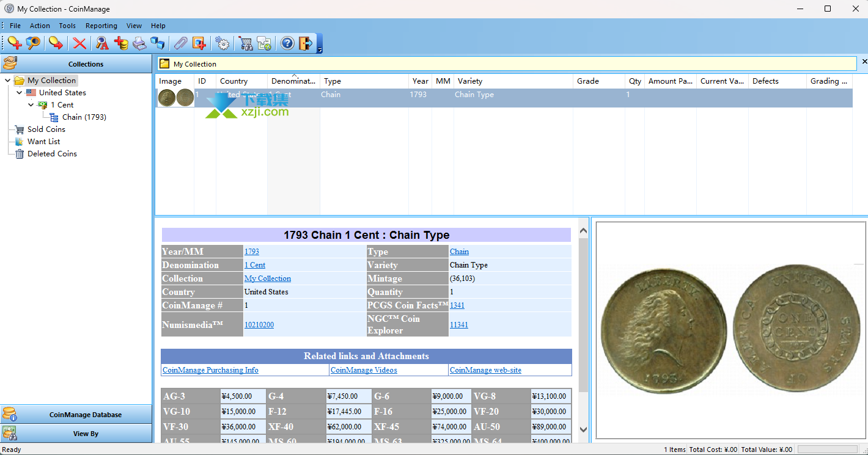
Task: Click the 1 Cent money icon in tree
Action: pyautogui.click(x=43, y=105)
